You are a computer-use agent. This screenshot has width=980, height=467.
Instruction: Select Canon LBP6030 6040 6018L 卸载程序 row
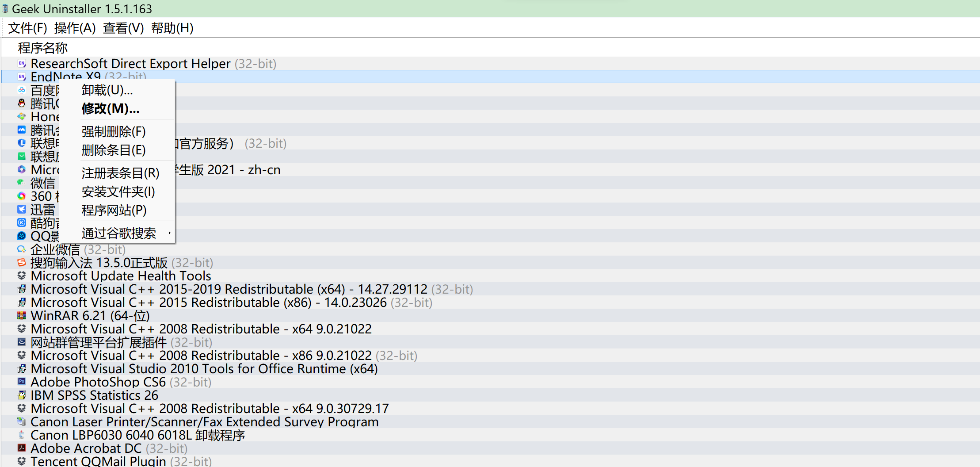491,435
